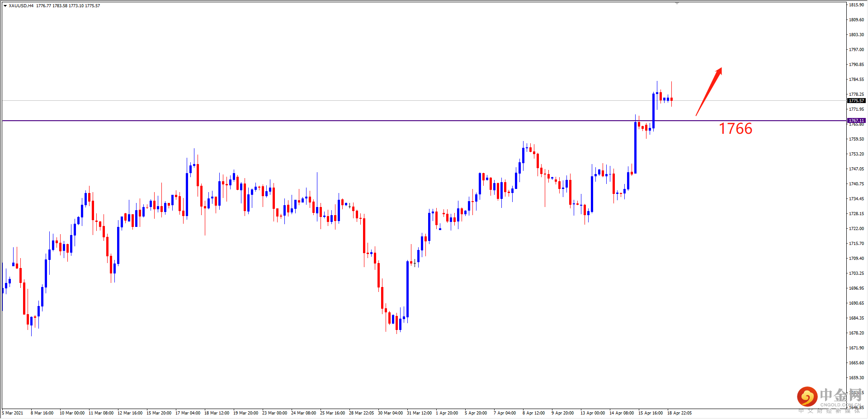Click the 17 Mar 04:00 time label
868x419 pixels.
tap(188, 413)
